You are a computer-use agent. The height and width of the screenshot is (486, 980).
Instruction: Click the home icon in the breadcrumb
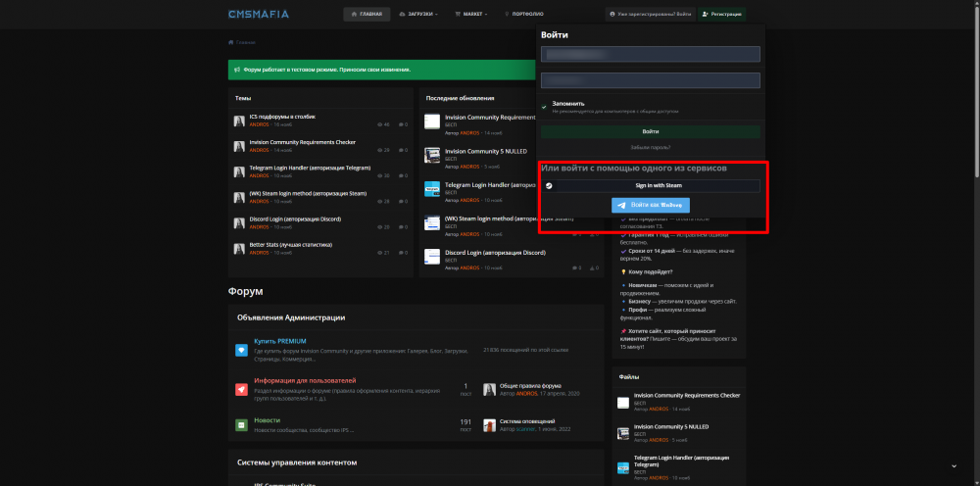click(x=230, y=42)
